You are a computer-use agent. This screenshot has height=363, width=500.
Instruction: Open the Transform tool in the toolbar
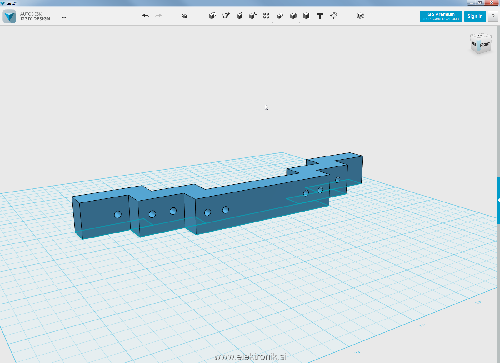(184, 16)
